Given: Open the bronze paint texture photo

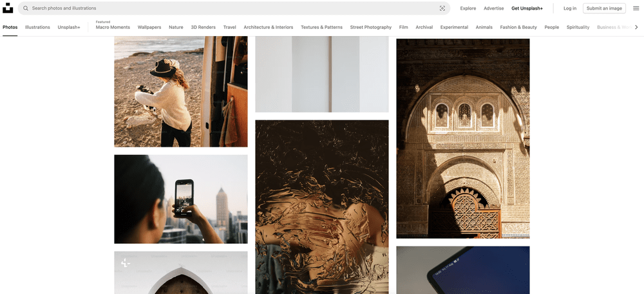Looking at the screenshot, I should coord(321,207).
